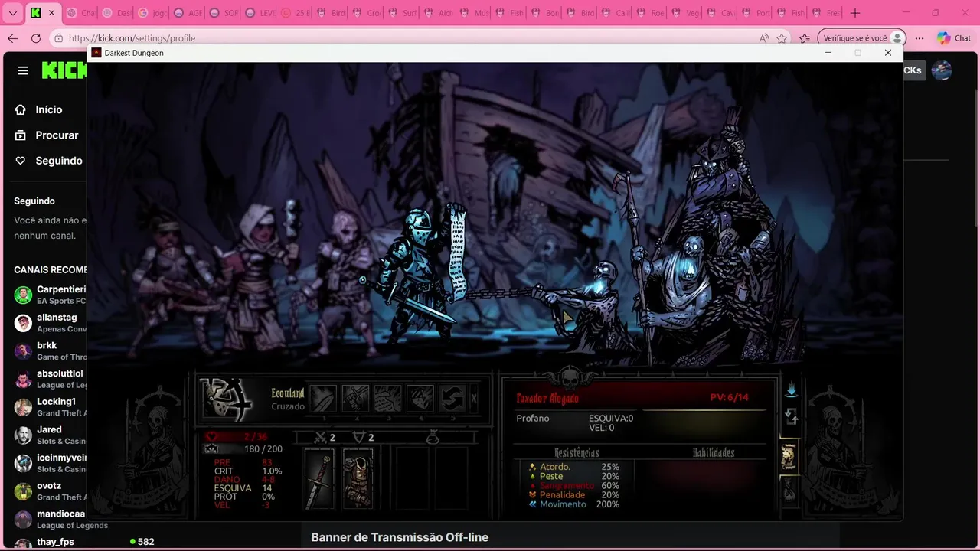Open a new browser tab with plus
Screen dimensions: 980x551
point(855,13)
